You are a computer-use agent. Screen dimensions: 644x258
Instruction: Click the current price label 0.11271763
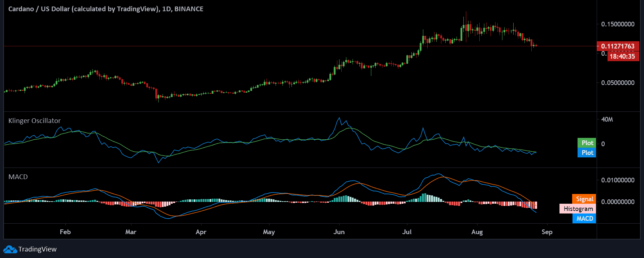point(618,46)
